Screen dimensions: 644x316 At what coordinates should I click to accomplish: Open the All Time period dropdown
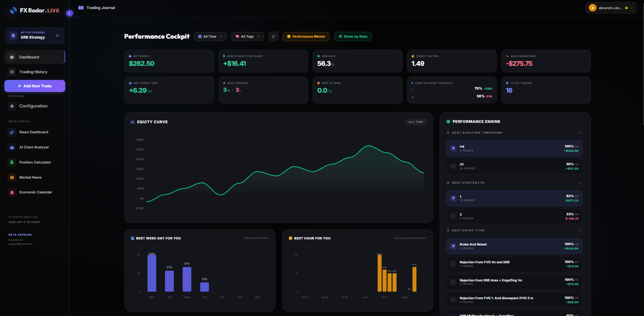click(x=210, y=37)
